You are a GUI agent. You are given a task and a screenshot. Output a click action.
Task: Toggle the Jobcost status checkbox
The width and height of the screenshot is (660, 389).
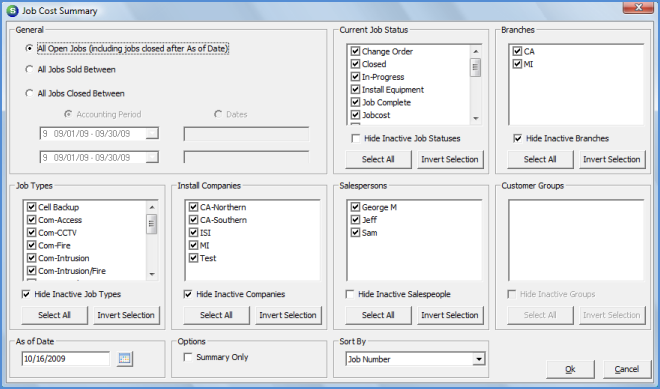[x=355, y=115]
